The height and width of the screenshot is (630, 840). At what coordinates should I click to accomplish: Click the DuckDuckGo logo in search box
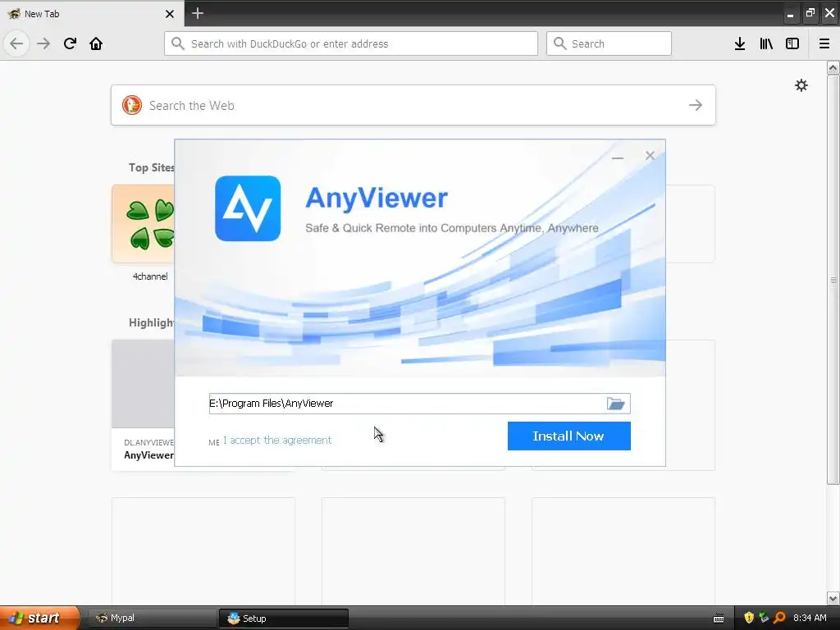132,105
